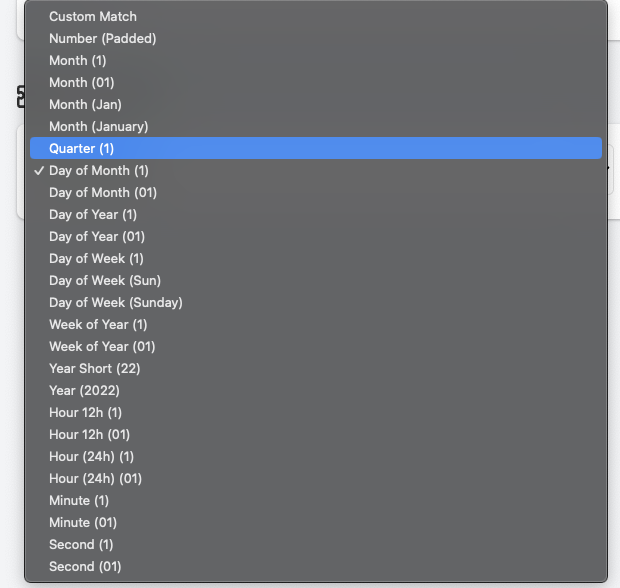Pick Second (1) from the list
The height and width of the screenshot is (588, 620).
[81, 545]
